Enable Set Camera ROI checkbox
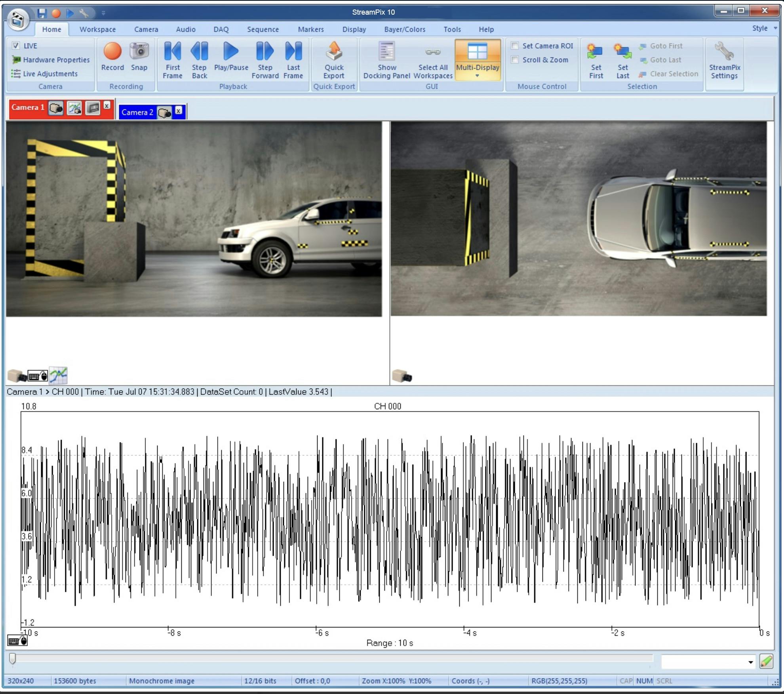The height and width of the screenshot is (694, 784). tap(515, 46)
